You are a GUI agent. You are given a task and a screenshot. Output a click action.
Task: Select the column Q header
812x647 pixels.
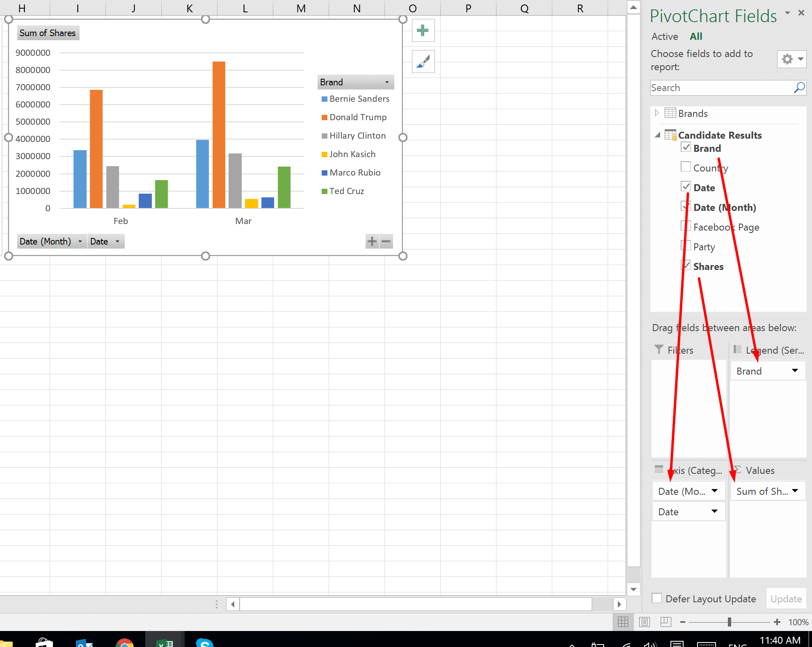tap(524, 8)
